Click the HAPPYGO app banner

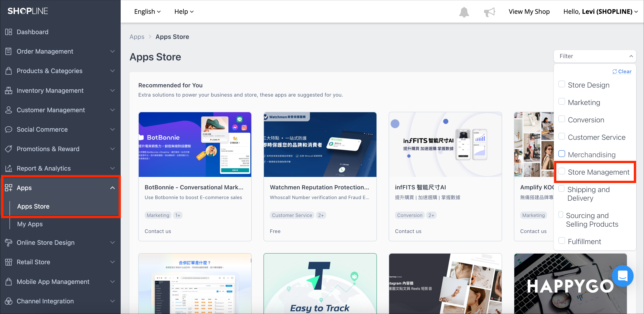[570, 283]
